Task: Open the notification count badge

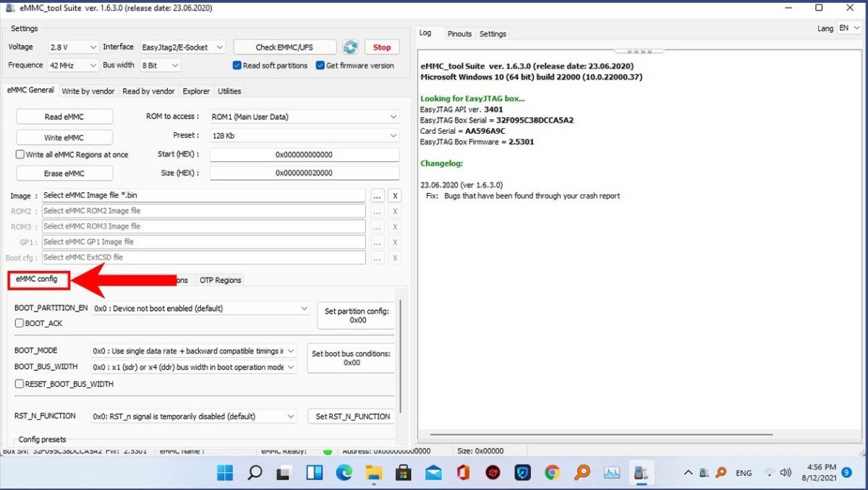Action: [x=847, y=473]
